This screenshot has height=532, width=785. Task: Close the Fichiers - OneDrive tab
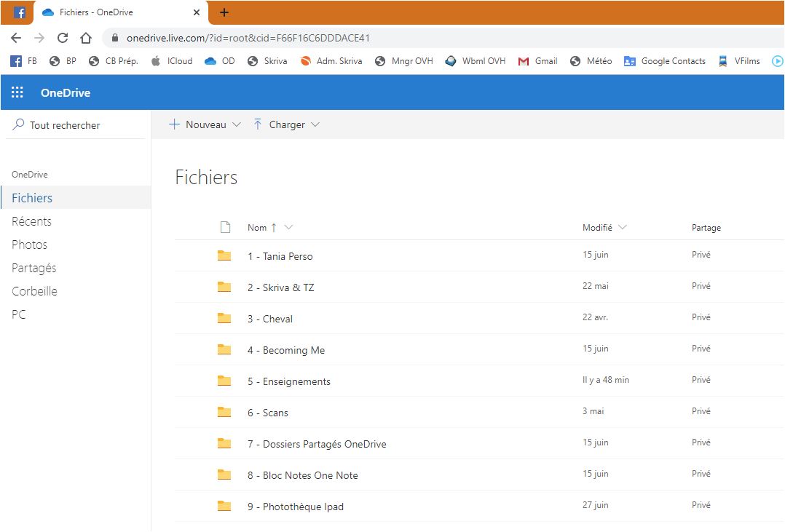pyautogui.click(x=197, y=12)
